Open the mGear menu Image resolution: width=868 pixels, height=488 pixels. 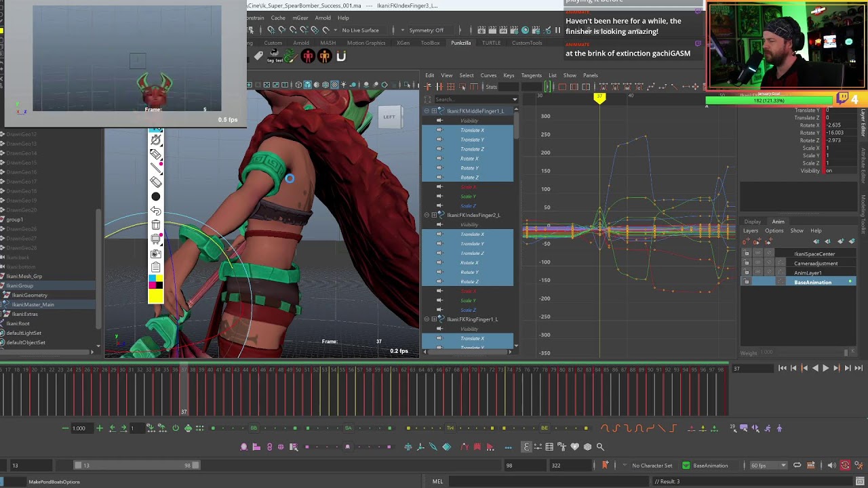300,18
